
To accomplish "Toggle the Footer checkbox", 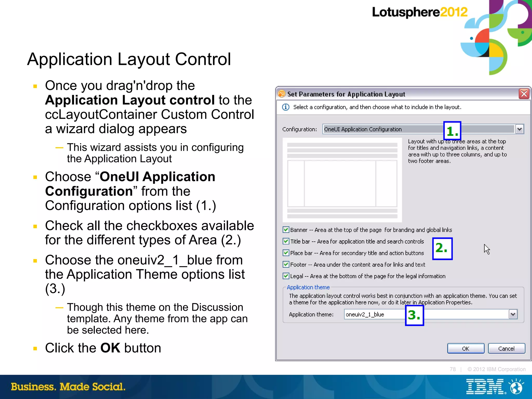I will [286, 265].
